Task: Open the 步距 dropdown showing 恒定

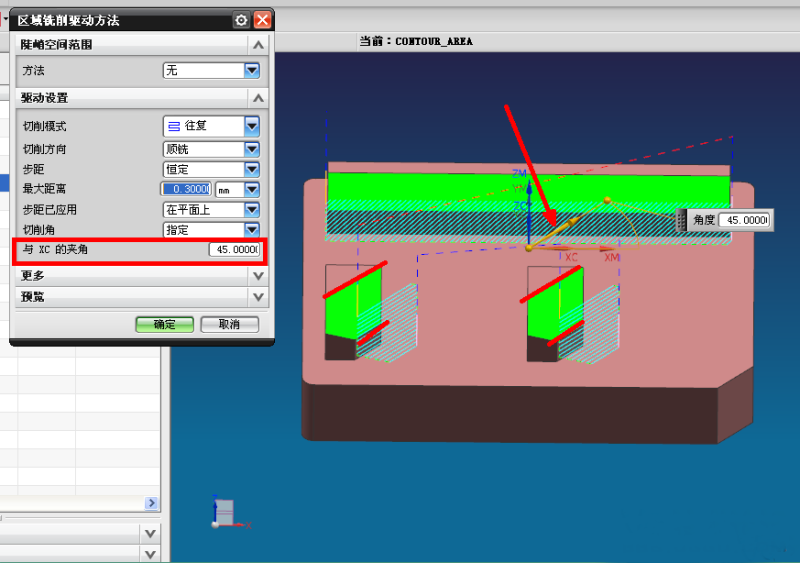Action: (252, 169)
